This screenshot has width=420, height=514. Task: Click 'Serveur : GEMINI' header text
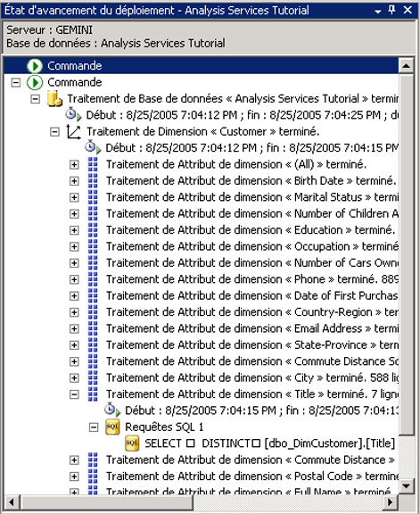[49, 29]
